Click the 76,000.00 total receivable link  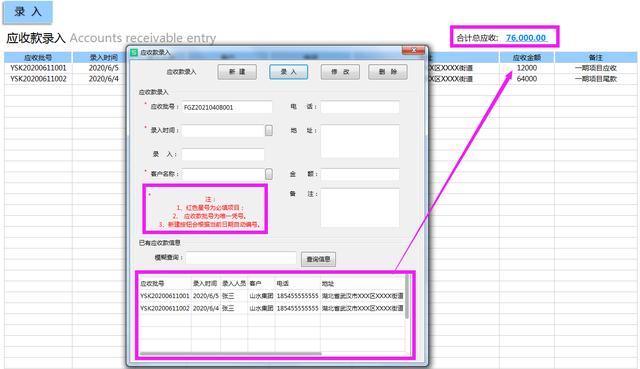coord(526,38)
